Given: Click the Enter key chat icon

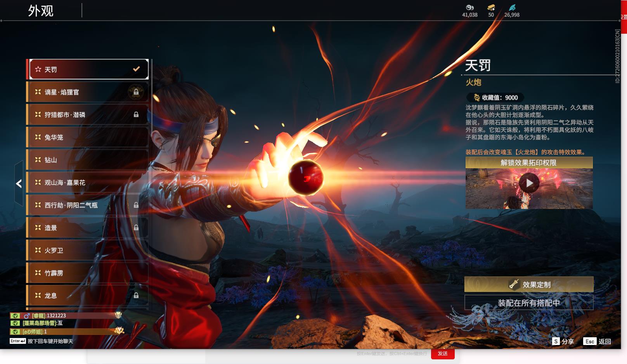Looking at the screenshot, I should 18,341.
